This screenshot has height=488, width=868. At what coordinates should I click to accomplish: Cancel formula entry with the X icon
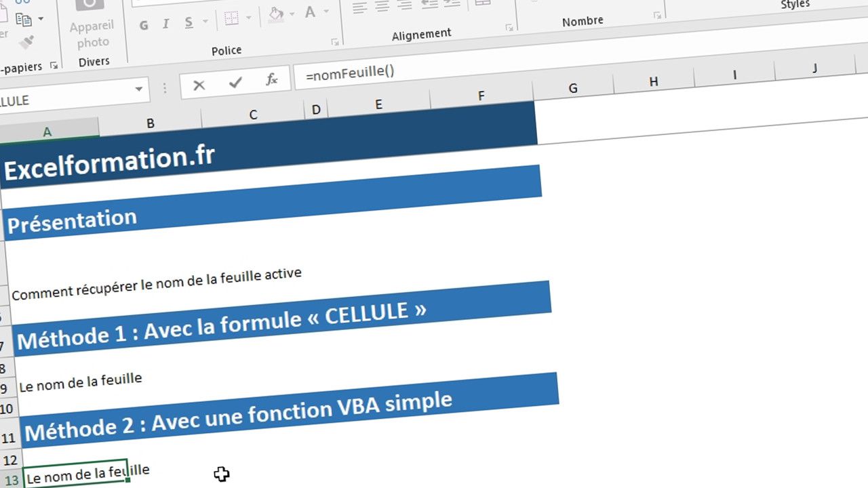199,85
